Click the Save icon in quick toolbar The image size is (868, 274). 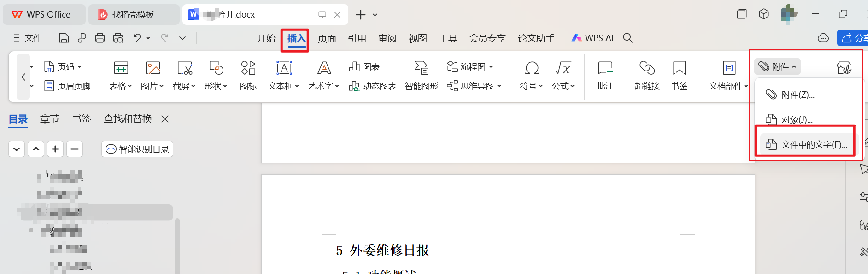[64, 38]
